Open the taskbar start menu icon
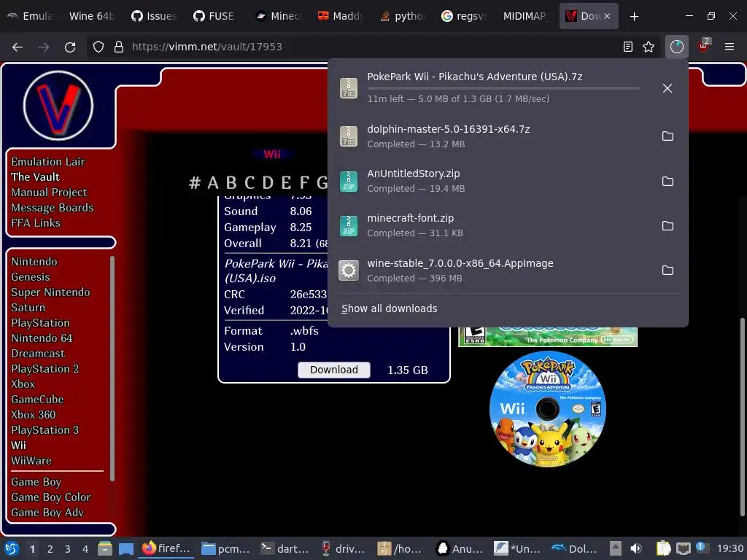The image size is (747, 560). click(x=12, y=548)
